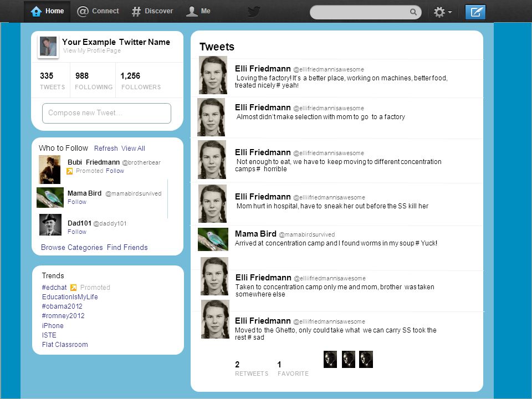Click Elli's avatar on 'Loving the factory' tweet

(x=213, y=75)
